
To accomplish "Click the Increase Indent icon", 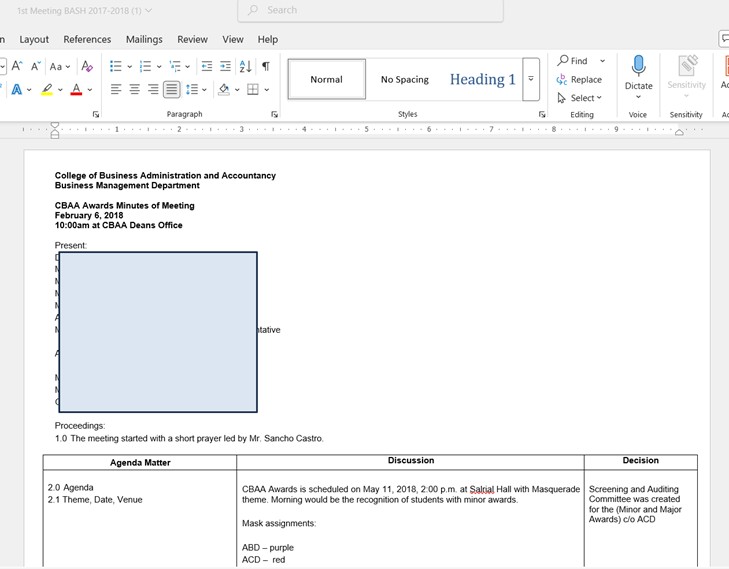I will pos(225,66).
